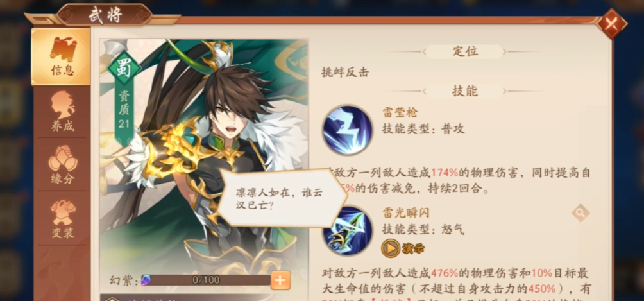Switch to the 养成 tab

[62, 112]
